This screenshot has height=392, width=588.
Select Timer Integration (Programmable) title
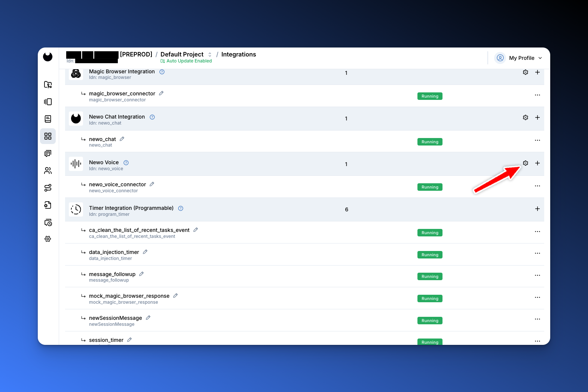tap(131, 208)
